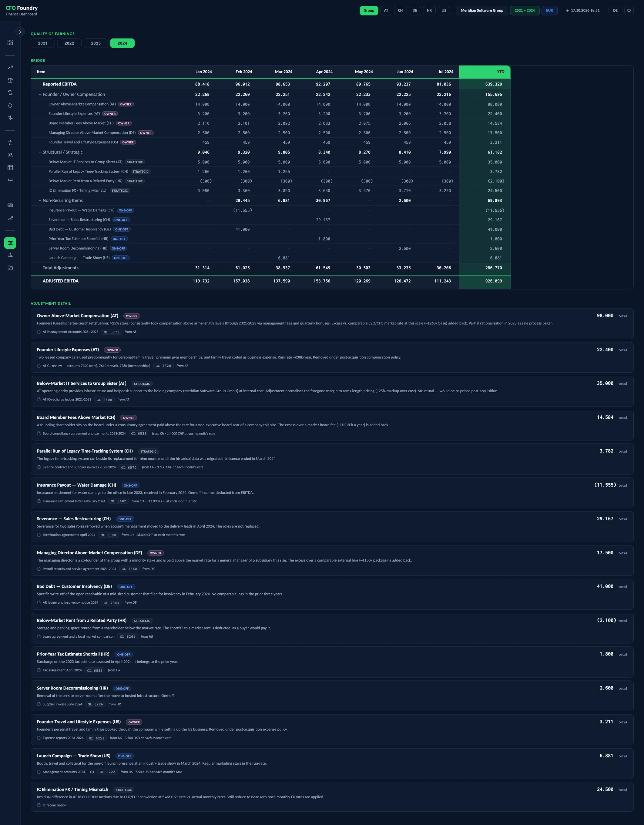Collapse the Structural / Strategic group
The height and width of the screenshot is (825, 644).
click(x=40, y=152)
